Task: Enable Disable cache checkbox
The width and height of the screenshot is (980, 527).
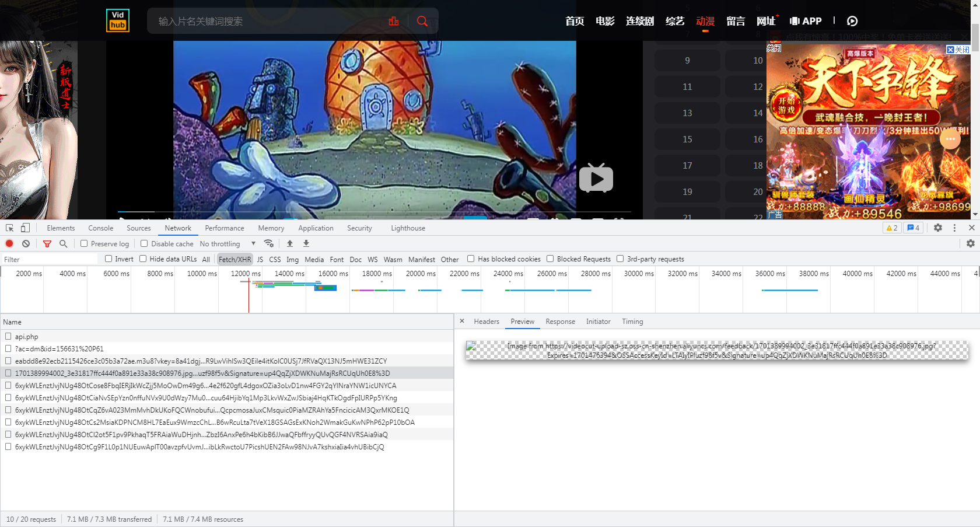Action: 143,243
